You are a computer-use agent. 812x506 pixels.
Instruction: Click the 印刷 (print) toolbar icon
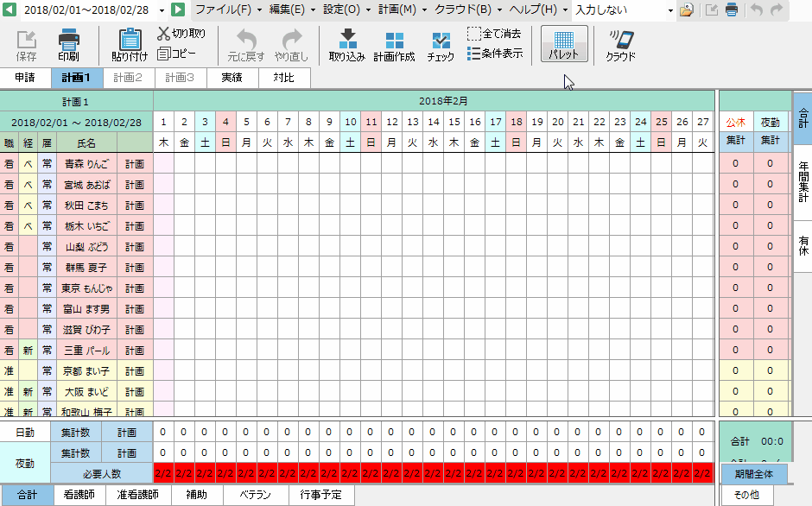click(x=68, y=40)
